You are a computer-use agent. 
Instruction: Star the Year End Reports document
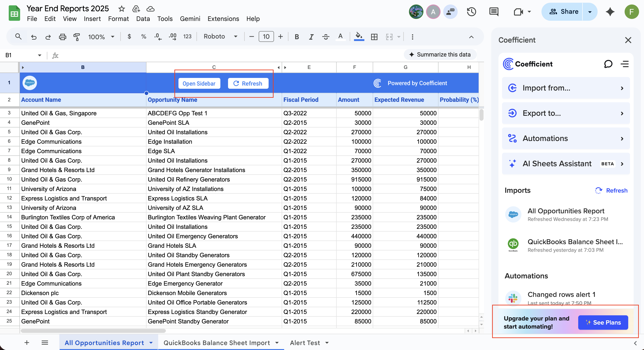[x=121, y=9]
